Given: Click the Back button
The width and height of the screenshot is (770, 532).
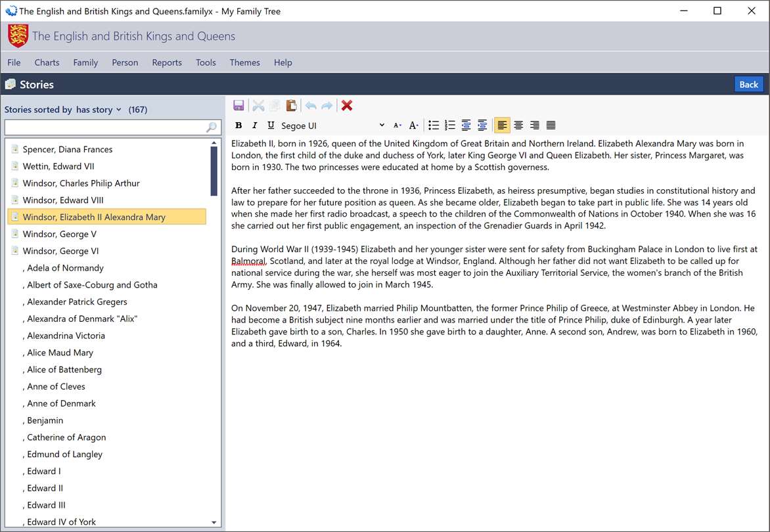Looking at the screenshot, I should coord(749,85).
